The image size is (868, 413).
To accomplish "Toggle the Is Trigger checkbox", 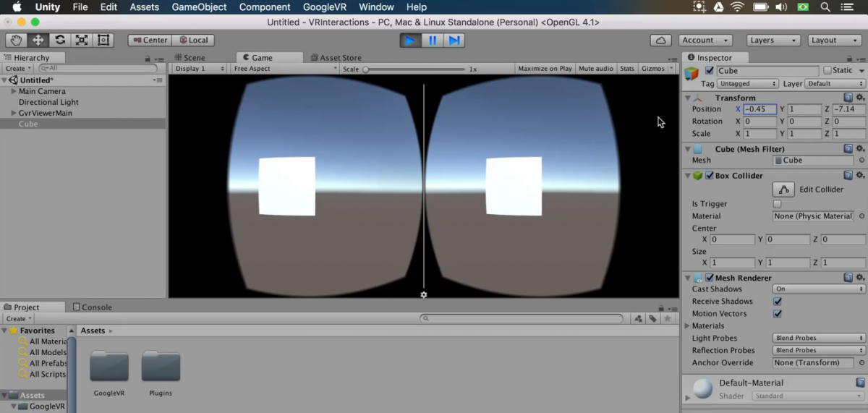I will [778, 204].
